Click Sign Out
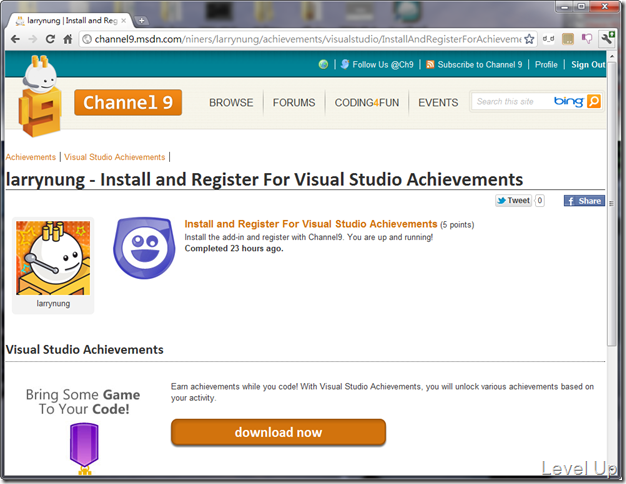Viewport: 626px width, 484px height. point(588,65)
